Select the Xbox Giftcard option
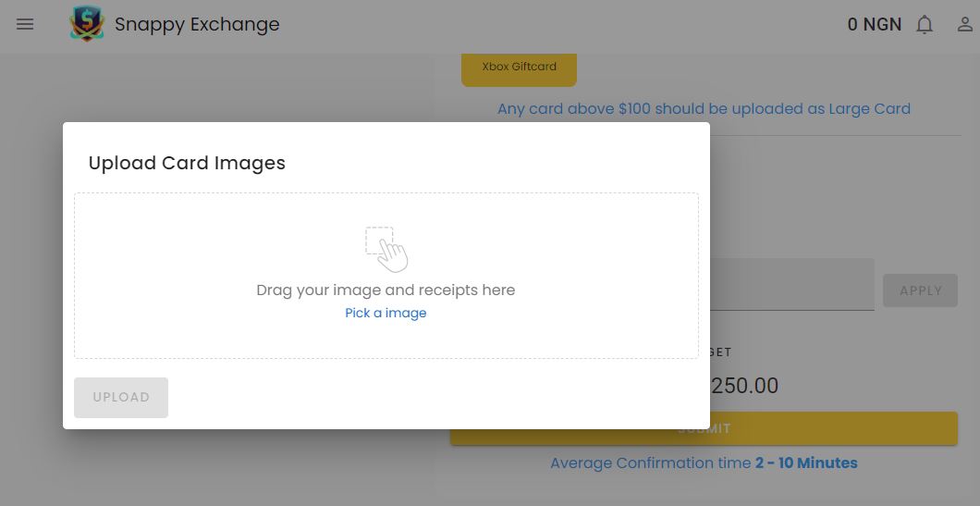This screenshot has height=506, width=980. click(x=519, y=68)
